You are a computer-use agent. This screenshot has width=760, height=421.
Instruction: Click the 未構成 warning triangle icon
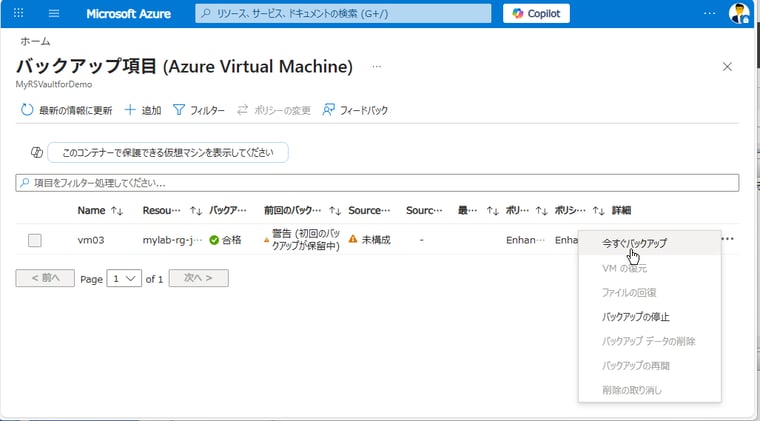pyautogui.click(x=353, y=239)
